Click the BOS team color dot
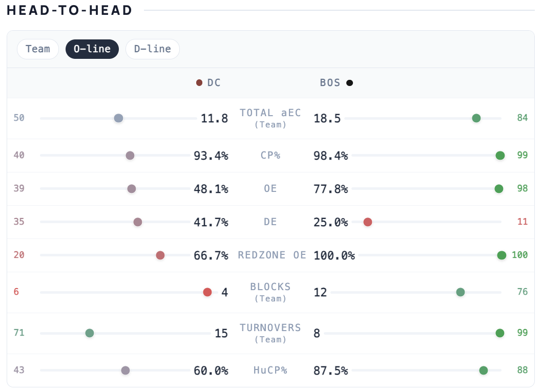Viewport: 542px width, 392px height. [x=349, y=83]
